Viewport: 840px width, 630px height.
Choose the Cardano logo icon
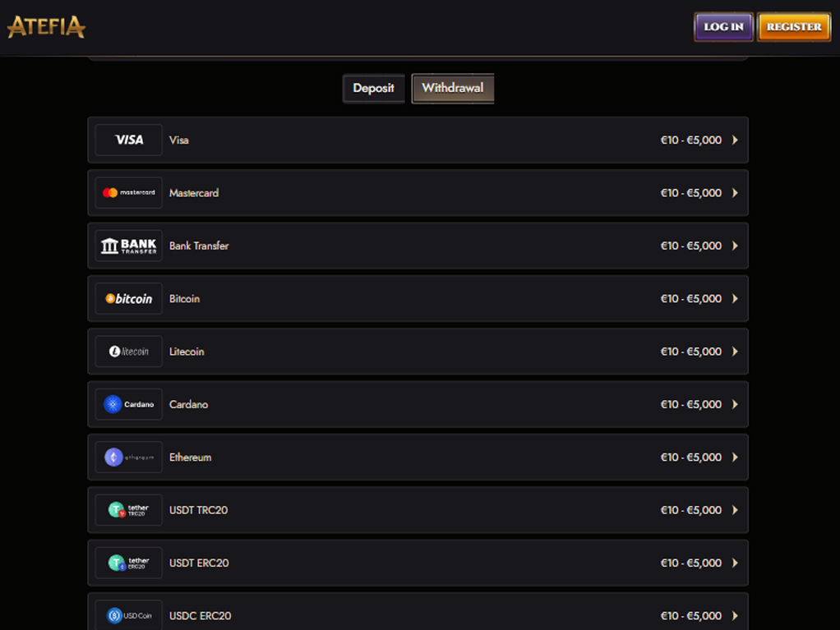click(x=128, y=404)
